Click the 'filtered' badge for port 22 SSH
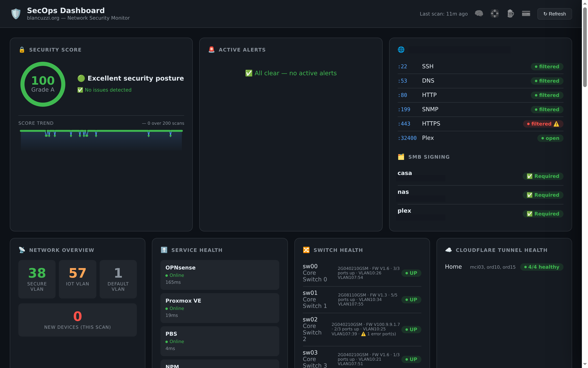Image resolution: width=588 pixels, height=368 pixels. [x=547, y=66]
